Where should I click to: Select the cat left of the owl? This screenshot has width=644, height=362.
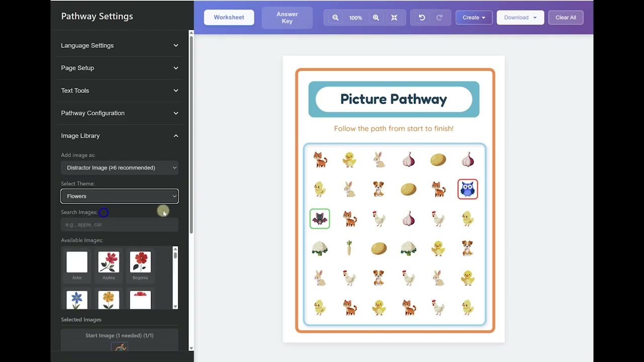click(x=438, y=189)
